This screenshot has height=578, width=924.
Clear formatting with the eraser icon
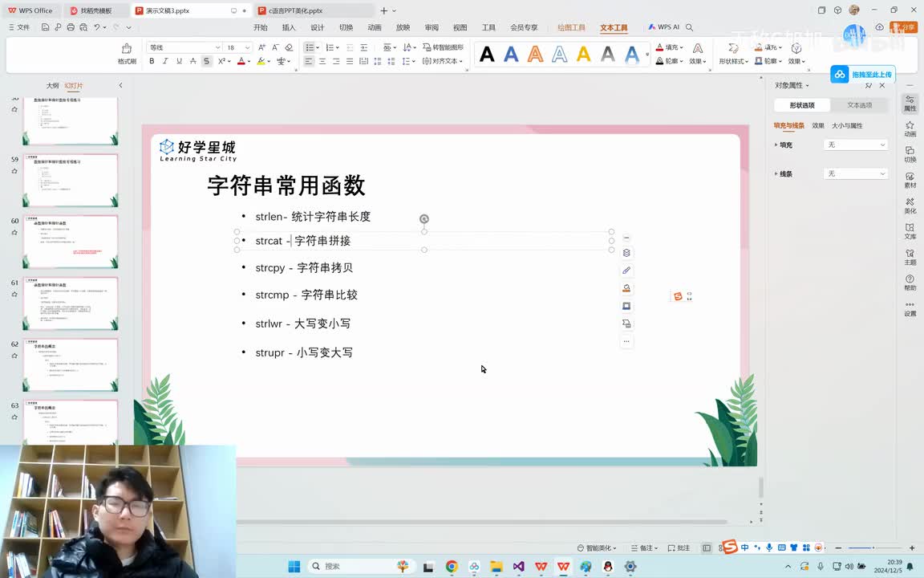[x=289, y=47]
